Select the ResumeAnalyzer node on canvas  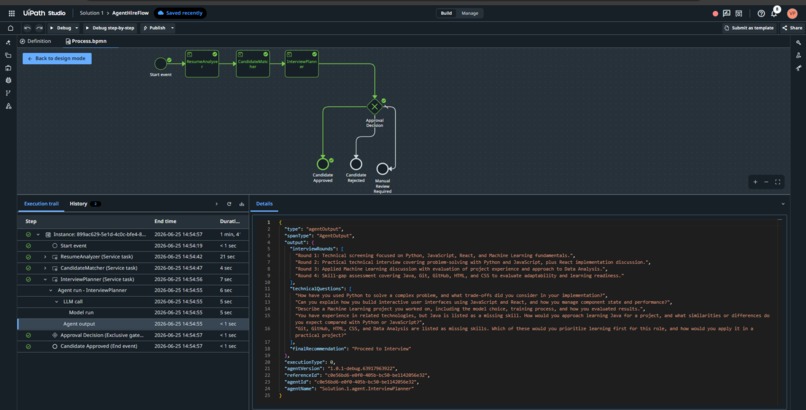point(202,64)
